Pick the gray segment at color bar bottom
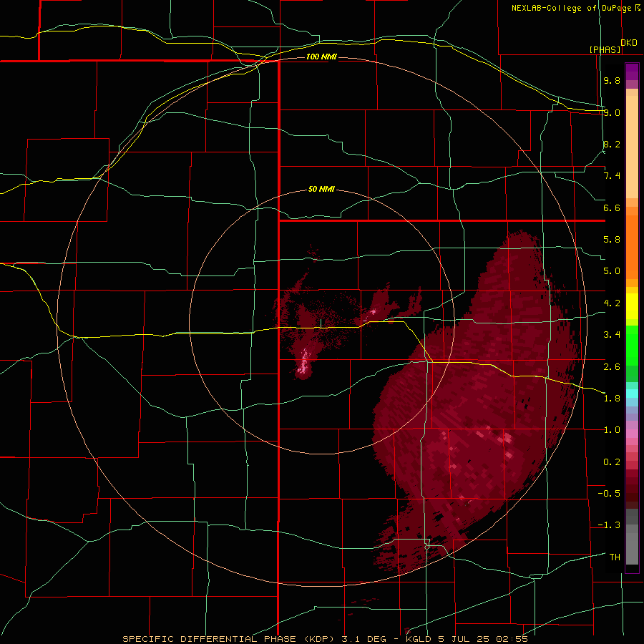Viewport: 644px width, 644px height. tap(632, 548)
